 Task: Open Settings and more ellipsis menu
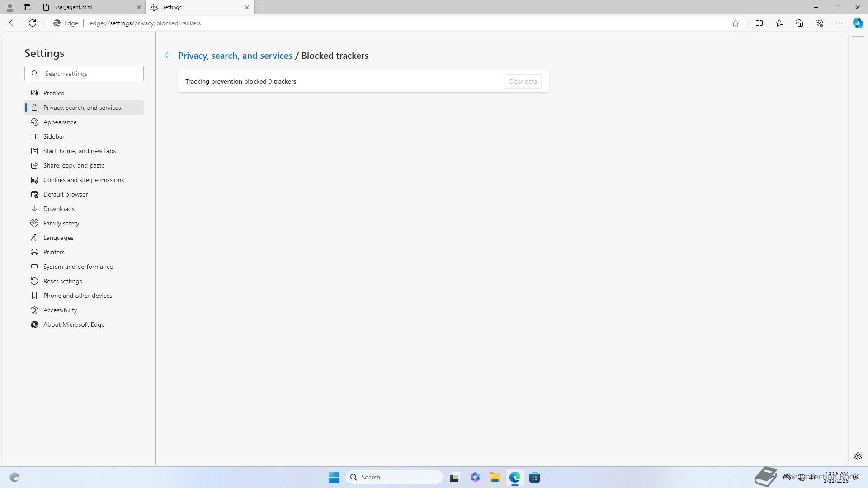point(839,23)
